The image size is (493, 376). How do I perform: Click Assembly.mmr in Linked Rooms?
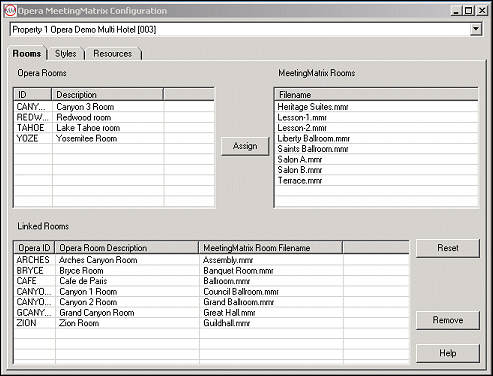[228, 260]
